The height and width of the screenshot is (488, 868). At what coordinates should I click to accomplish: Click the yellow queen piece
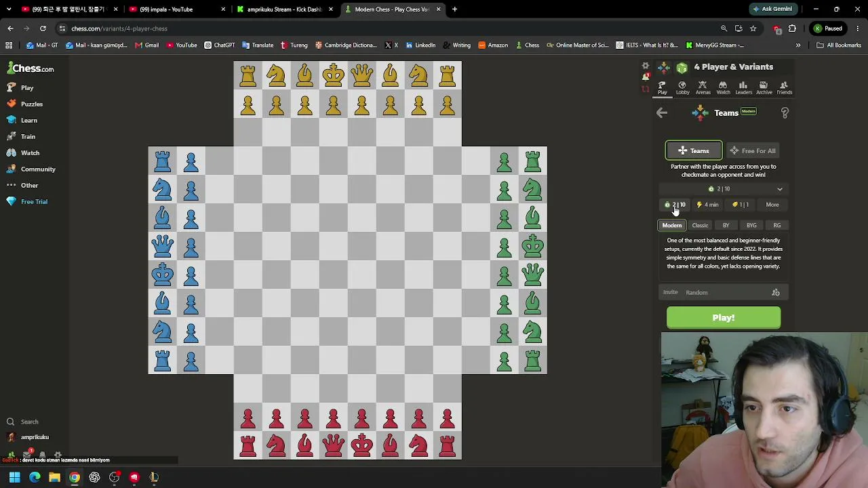click(x=362, y=75)
